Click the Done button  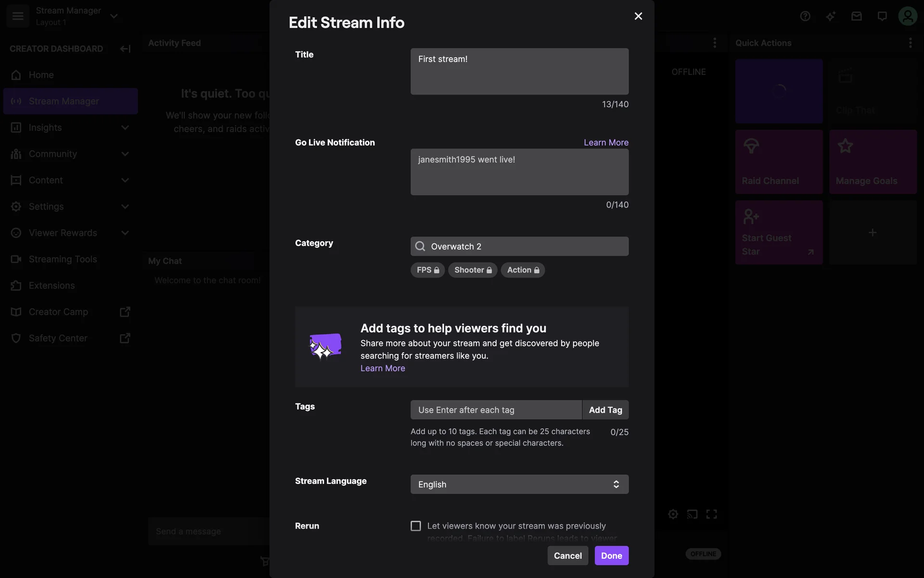click(611, 555)
